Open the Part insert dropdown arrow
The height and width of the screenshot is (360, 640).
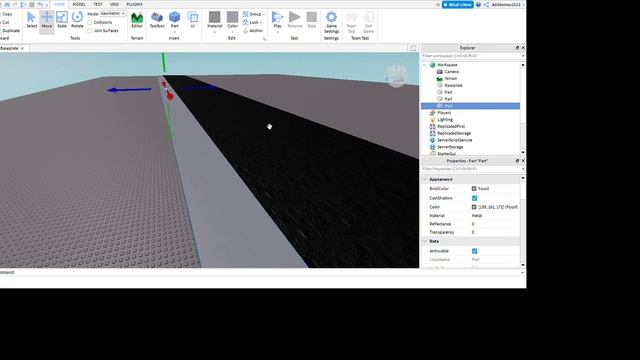(175, 32)
